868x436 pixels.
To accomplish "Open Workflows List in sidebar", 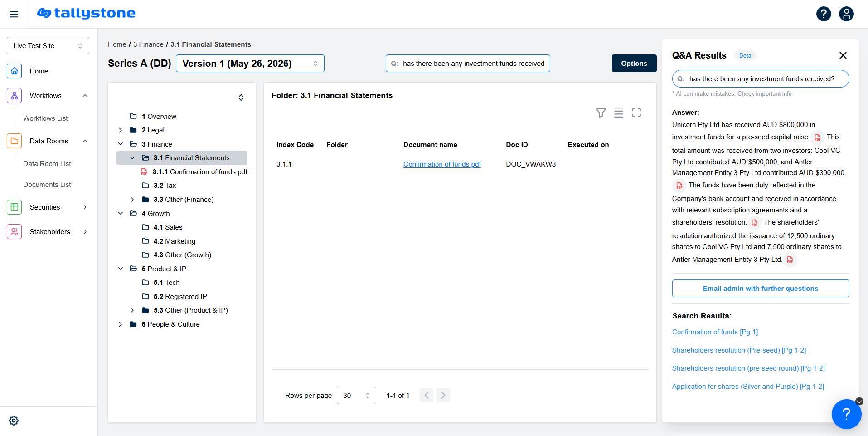I will tap(45, 118).
